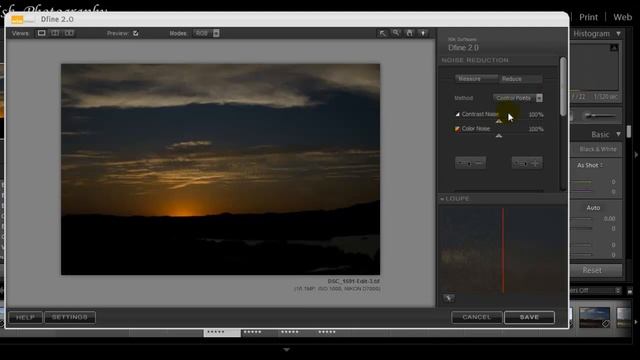Select the side-by-side view icon
Screen dimensions: 640x360
[x=69, y=33]
